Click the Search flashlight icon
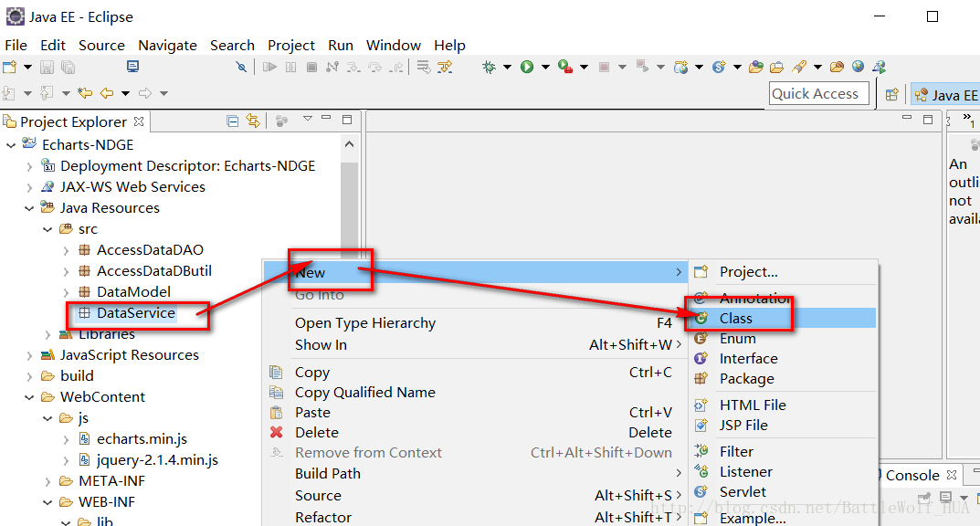 coord(799,67)
